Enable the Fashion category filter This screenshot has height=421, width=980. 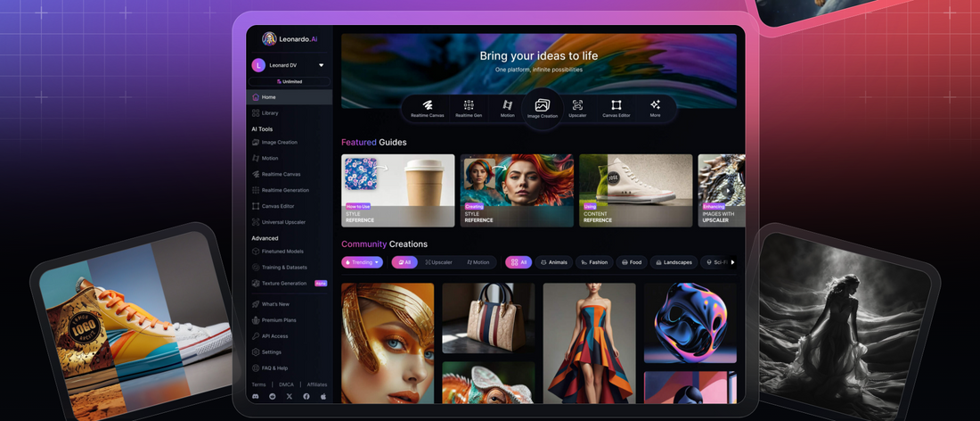click(x=594, y=262)
